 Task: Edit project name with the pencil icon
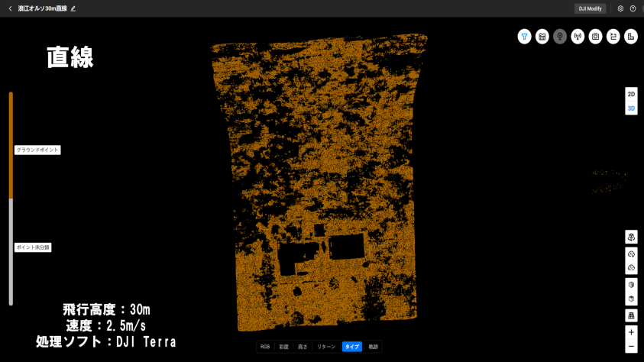click(73, 8)
